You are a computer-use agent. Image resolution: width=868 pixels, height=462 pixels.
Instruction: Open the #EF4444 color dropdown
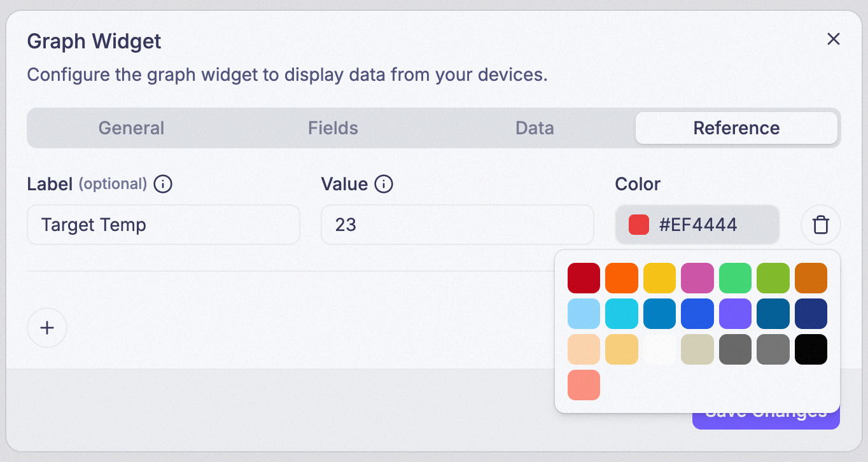coord(697,225)
